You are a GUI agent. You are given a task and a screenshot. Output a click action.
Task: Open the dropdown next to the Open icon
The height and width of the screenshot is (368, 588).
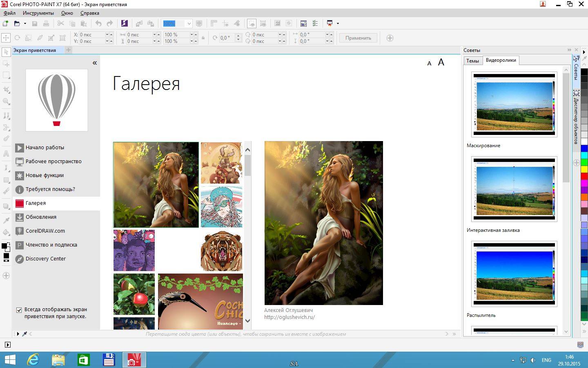click(x=24, y=23)
